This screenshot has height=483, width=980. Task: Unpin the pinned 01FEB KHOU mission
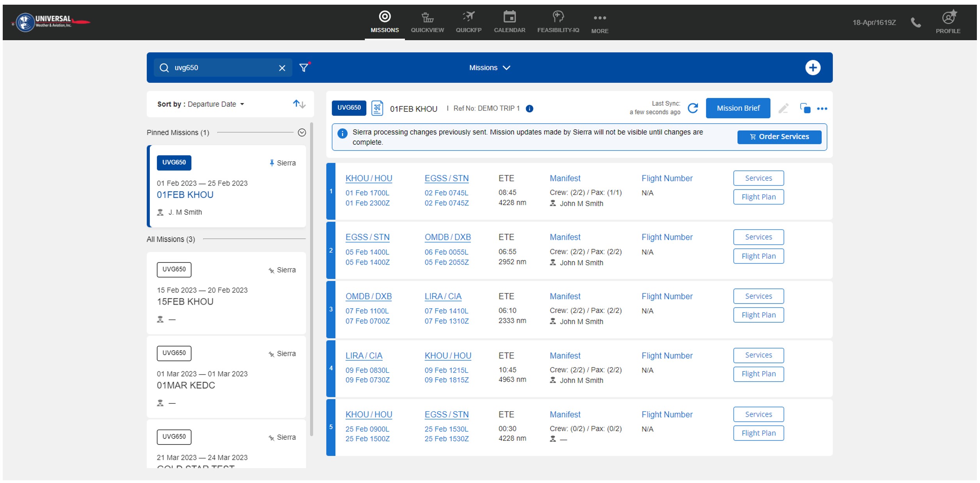coord(272,163)
